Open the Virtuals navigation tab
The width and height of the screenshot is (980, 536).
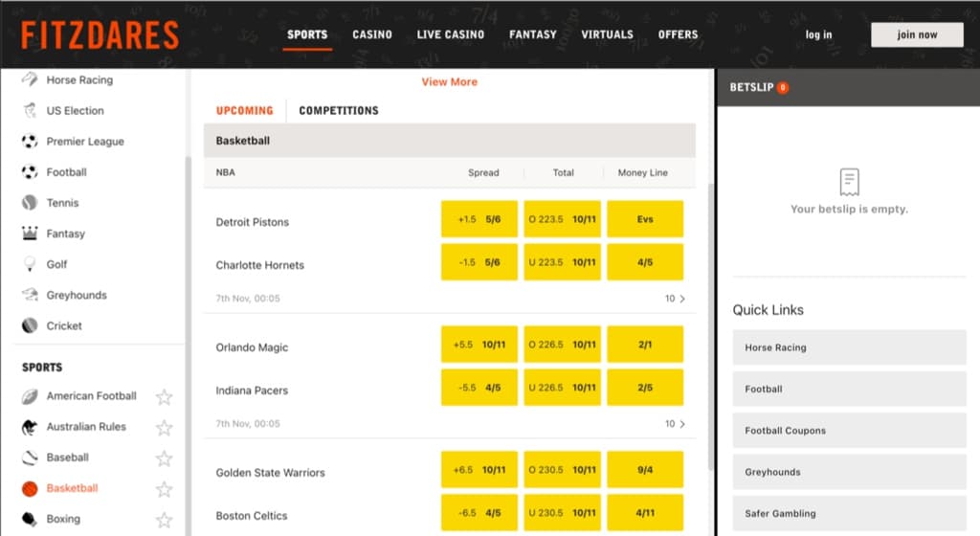pos(607,35)
